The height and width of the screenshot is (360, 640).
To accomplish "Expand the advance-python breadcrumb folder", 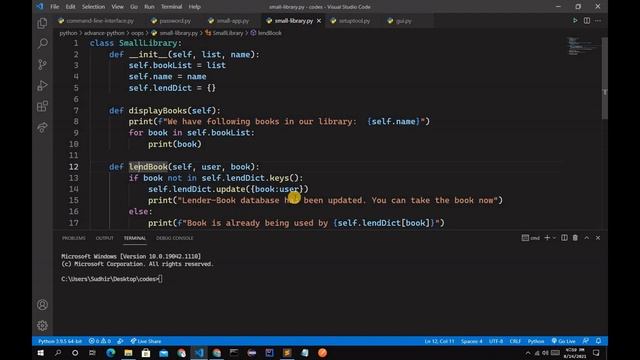I will (104, 33).
